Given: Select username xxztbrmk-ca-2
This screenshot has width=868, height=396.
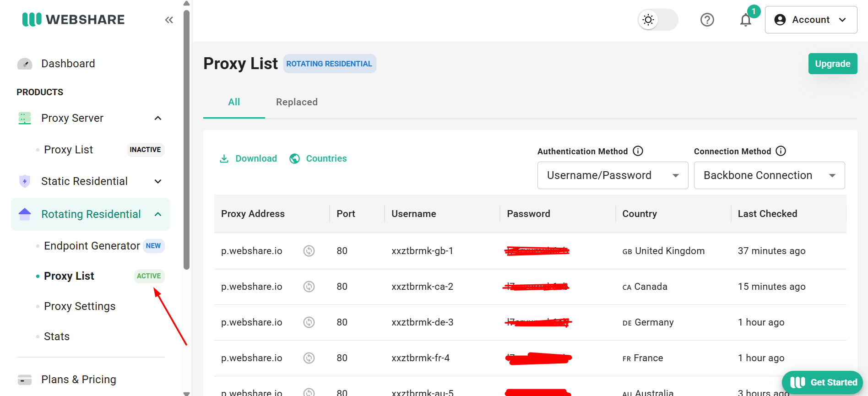Looking at the screenshot, I should pos(422,287).
